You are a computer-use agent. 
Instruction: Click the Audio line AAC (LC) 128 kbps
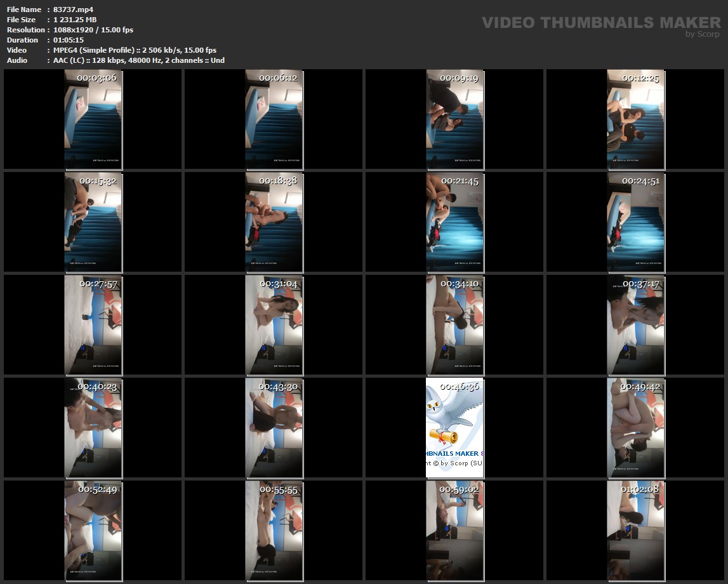coord(139,60)
